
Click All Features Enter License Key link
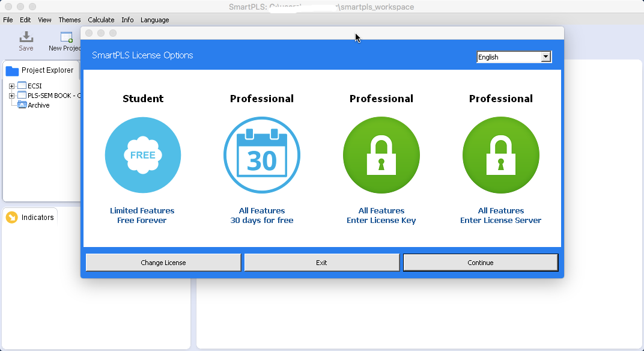coord(381,215)
